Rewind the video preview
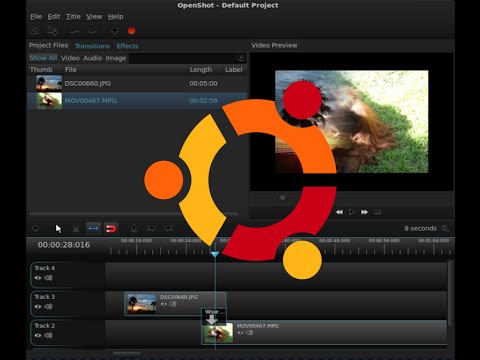This screenshot has height=360, width=480. pyautogui.click(x=339, y=212)
